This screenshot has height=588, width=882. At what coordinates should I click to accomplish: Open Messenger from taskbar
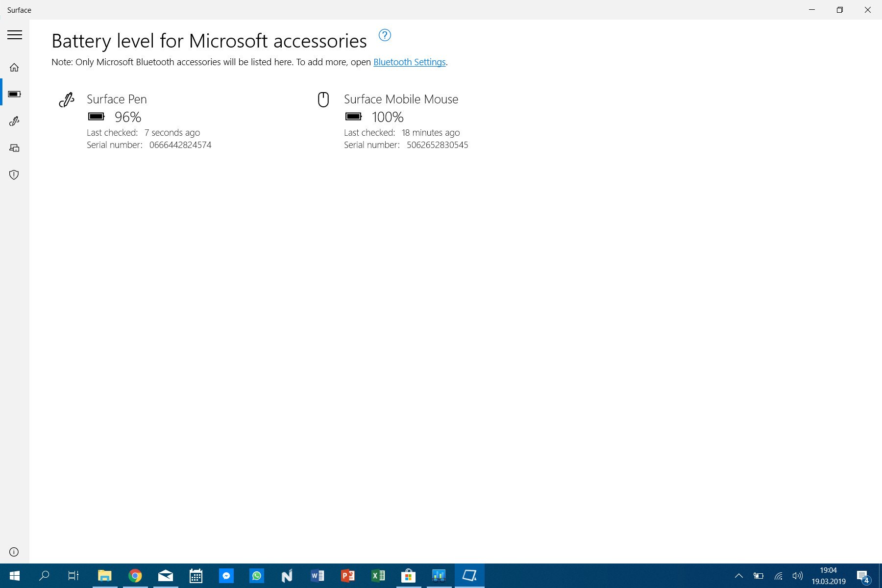pos(226,576)
